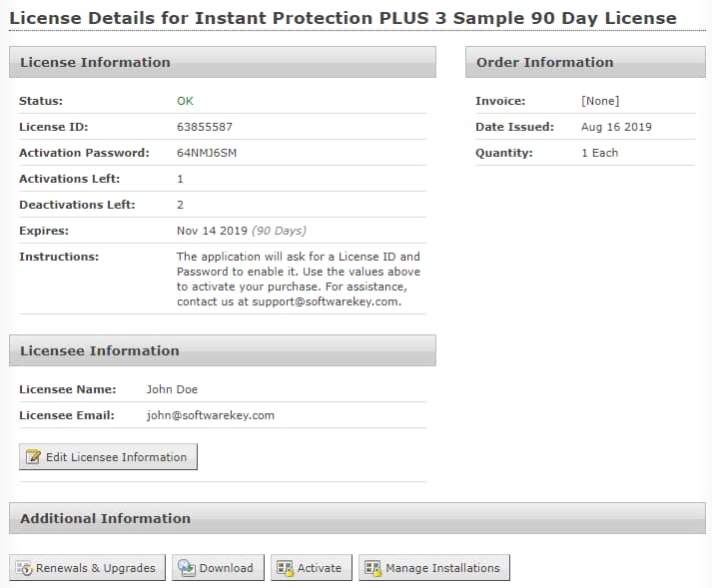
Task: Select the activation password 64NMJ6SM
Action: (207, 153)
